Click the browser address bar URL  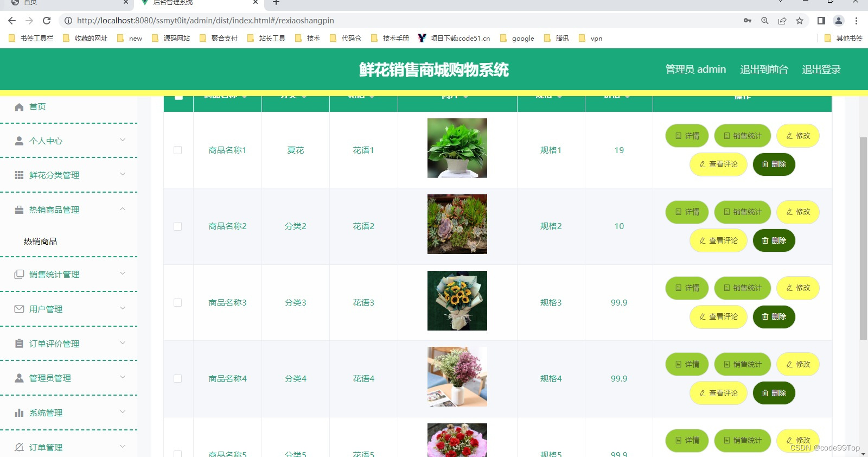[x=206, y=21]
